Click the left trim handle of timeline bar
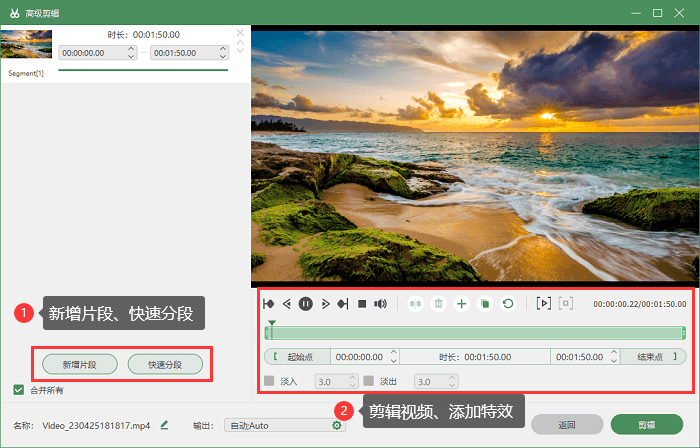 267,333
